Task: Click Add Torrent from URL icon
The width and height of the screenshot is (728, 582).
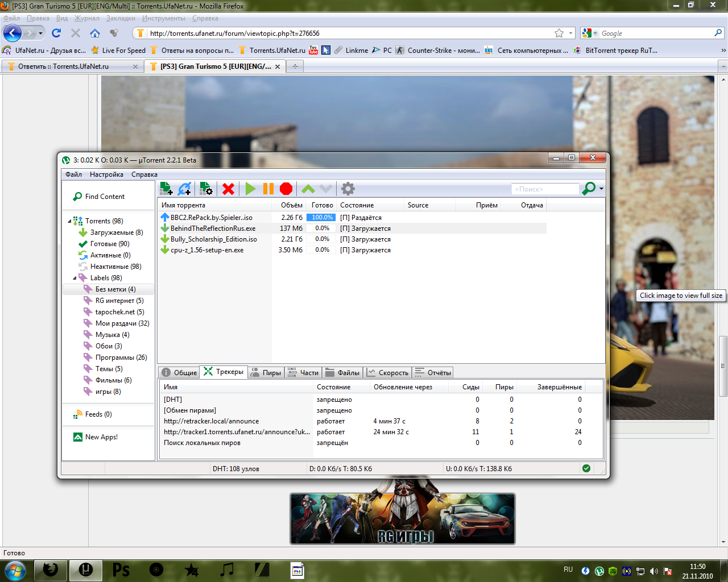Action: [184, 189]
